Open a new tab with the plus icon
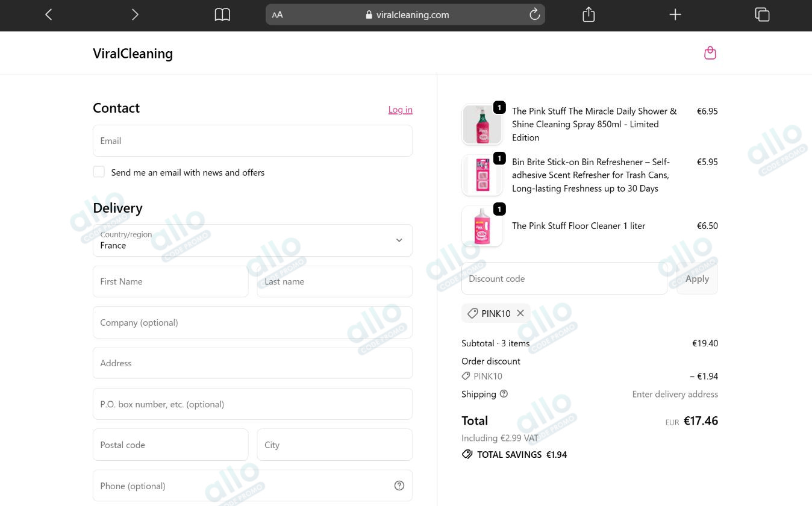Screen dimensions: 812x506 (675, 14)
